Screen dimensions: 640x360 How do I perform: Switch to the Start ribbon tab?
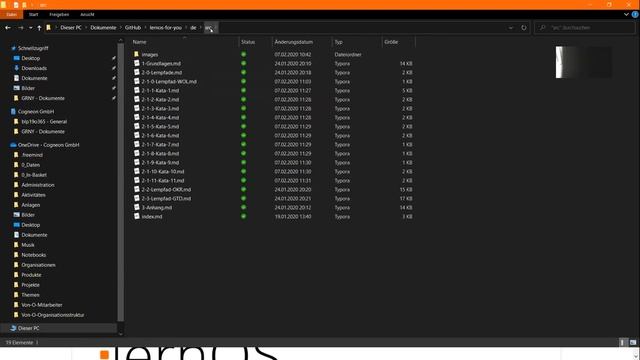pyautogui.click(x=33, y=14)
